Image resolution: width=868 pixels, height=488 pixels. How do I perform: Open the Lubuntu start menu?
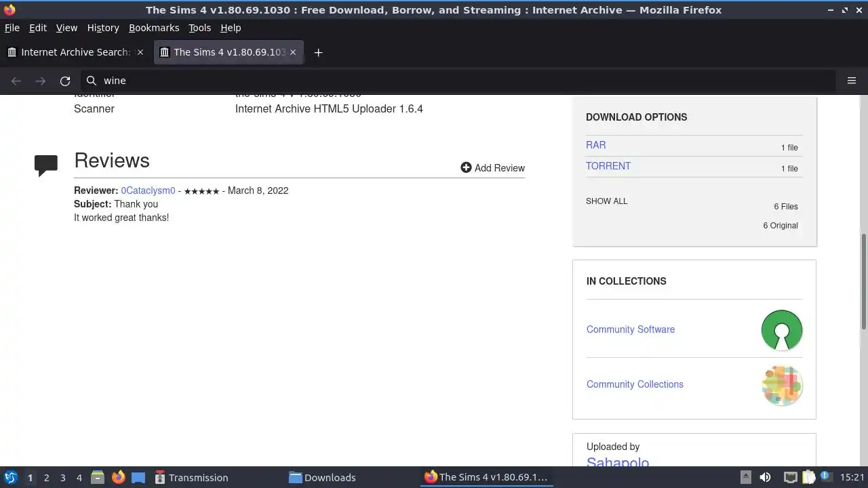click(x=11, y=477)
